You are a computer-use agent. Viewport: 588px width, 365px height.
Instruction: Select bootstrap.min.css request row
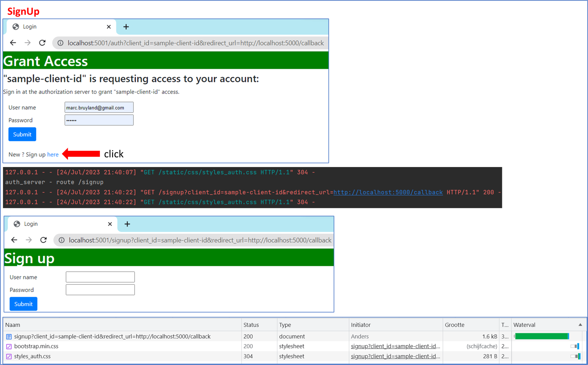click(295, 346)
